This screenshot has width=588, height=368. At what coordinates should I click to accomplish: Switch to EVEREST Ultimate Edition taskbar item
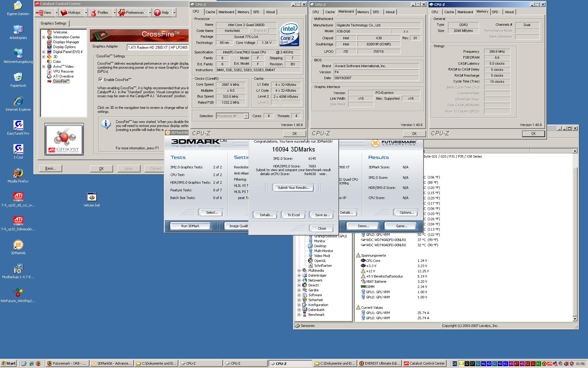coord(379,364)
